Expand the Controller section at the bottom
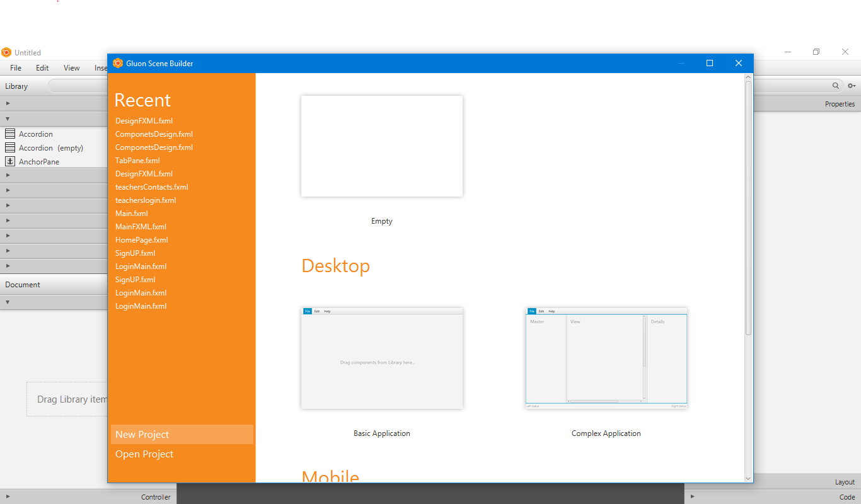Viewport: 861px width, 504px height. click(9, 496)
